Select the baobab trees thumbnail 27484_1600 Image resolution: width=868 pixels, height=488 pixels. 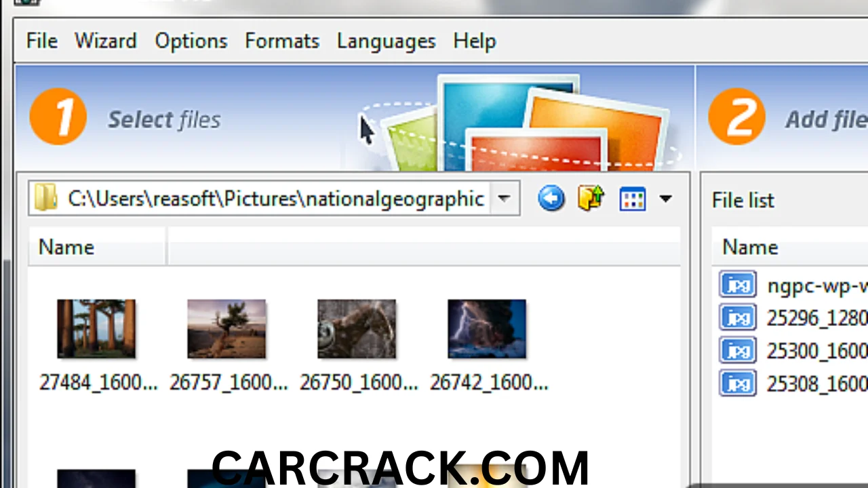[x=96, y=329]
